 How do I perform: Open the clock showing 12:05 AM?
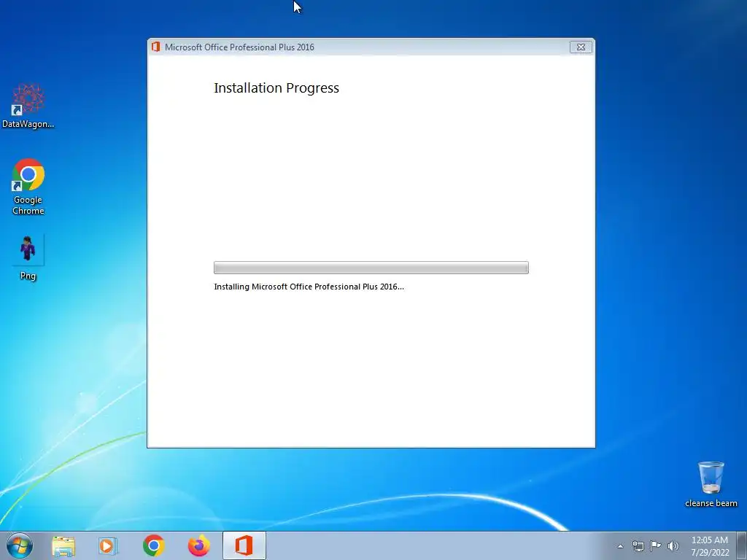[x=710, y=545]
